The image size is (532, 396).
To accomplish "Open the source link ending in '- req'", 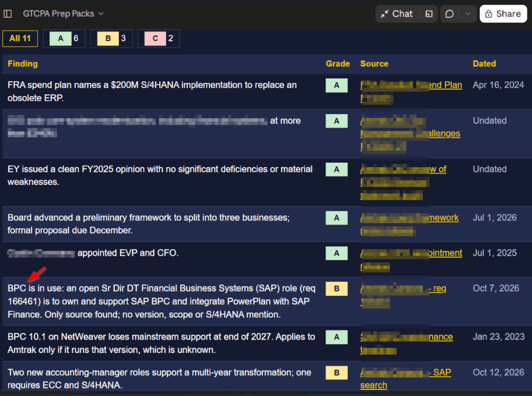I will (x=403, y=295).
